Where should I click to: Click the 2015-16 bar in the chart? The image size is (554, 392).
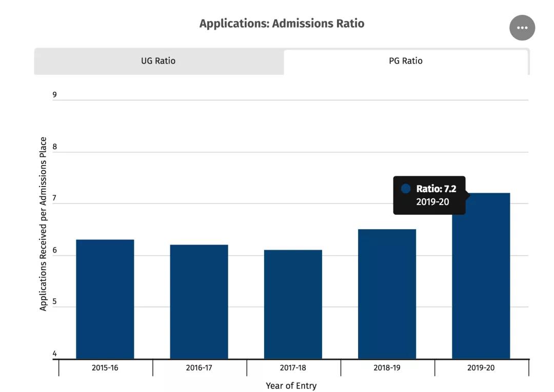coord(105,299)
